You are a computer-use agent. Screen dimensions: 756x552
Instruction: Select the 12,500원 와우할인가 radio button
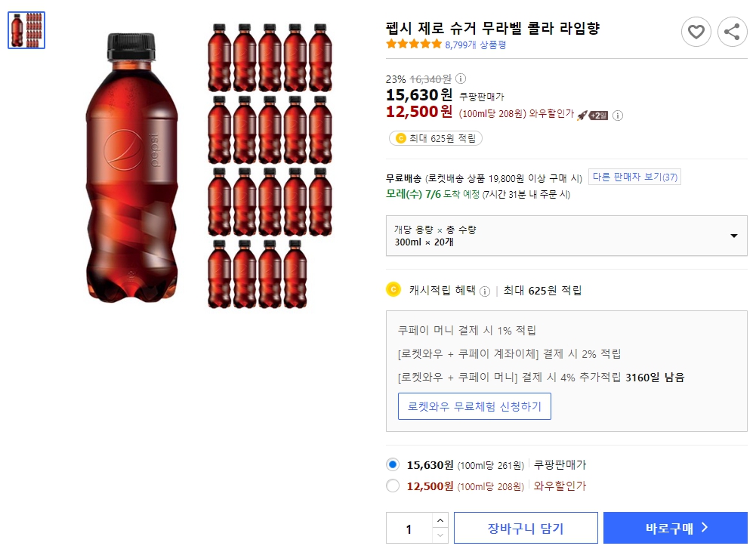(x=393, y=486)
